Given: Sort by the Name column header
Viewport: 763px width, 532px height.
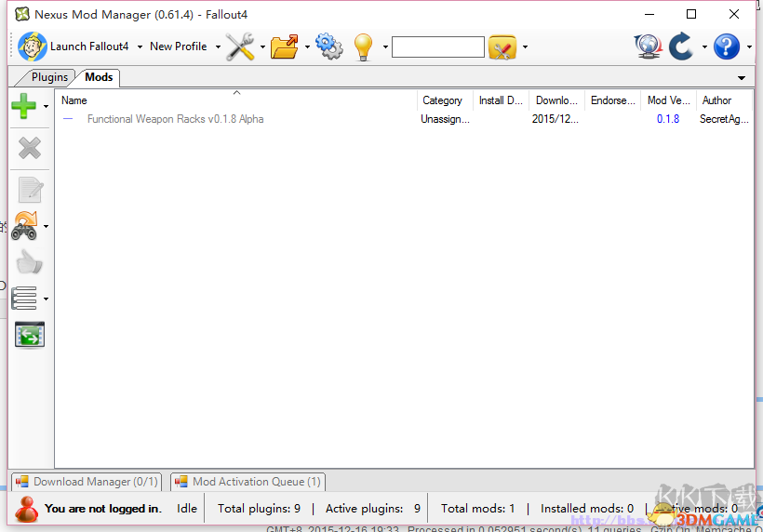Looking at the screenshot, I should tap(236, 100).
